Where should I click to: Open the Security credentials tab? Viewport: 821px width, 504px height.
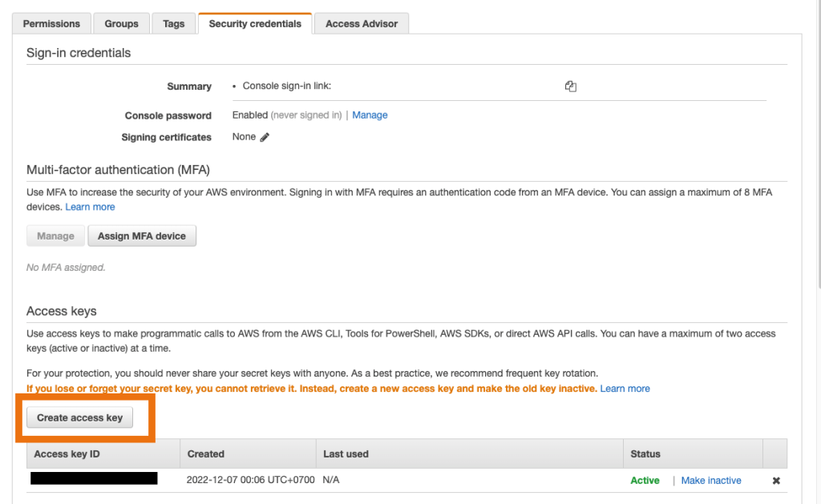pyautogui.click(x=255, y=24)
